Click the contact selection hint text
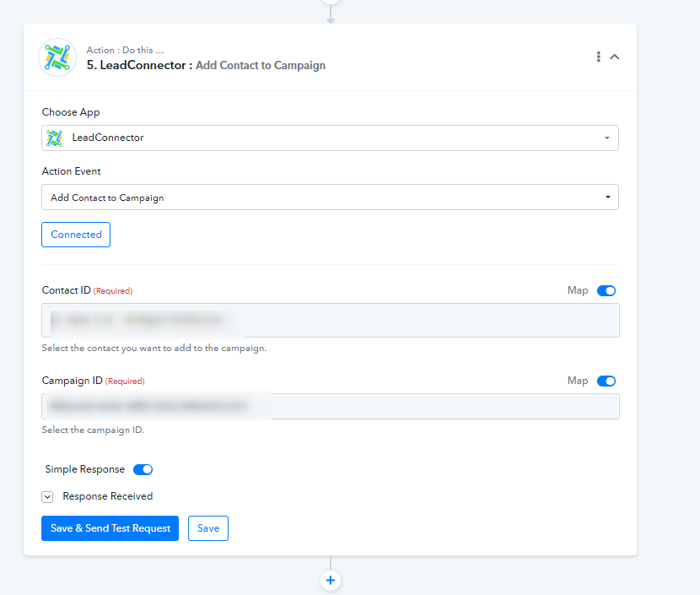Image resolution: width=700 pixels, height=595 pixels. [154, 348]
